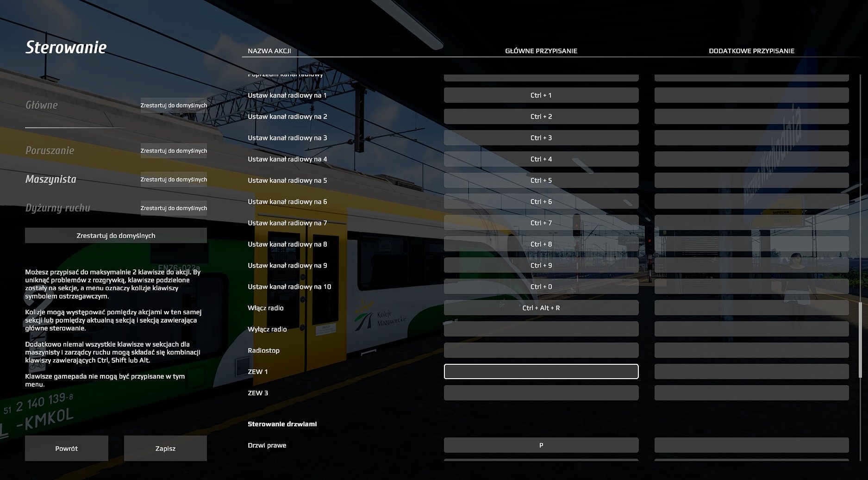Reset Główne section to defaults

pos(174,106)
